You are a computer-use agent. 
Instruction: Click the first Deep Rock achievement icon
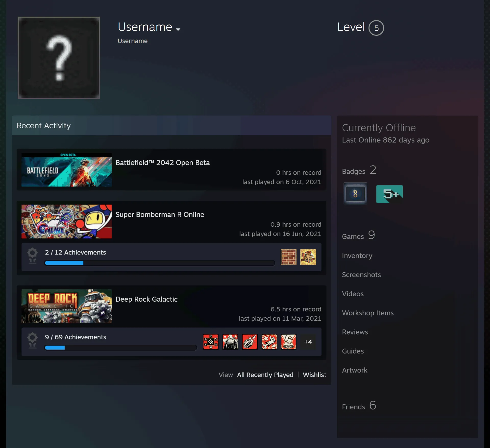[x=211, y=342]
